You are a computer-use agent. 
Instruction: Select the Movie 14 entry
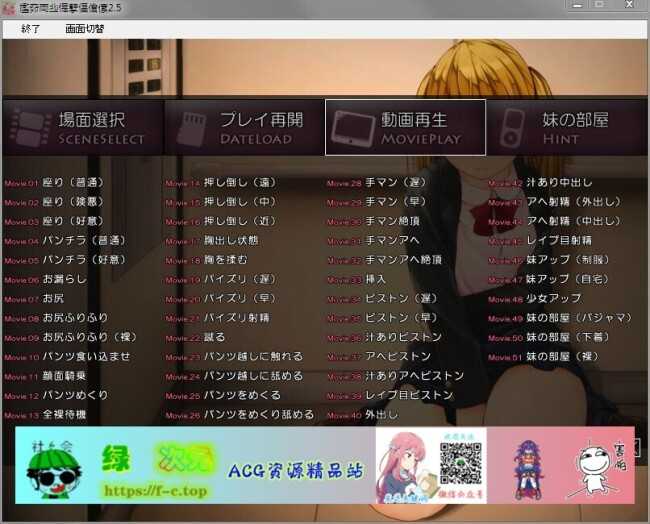click(221, 182)
